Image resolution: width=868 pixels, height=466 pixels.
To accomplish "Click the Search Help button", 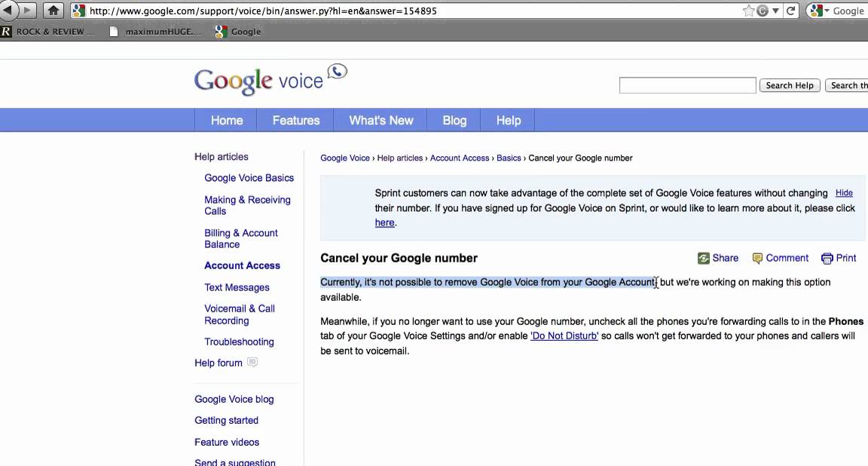I will click(x=790, y=85).
